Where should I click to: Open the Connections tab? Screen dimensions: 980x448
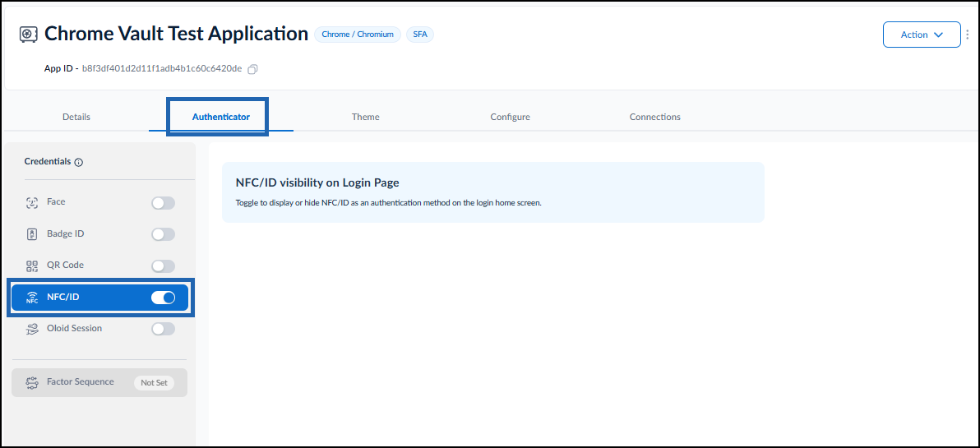[655, 117]
